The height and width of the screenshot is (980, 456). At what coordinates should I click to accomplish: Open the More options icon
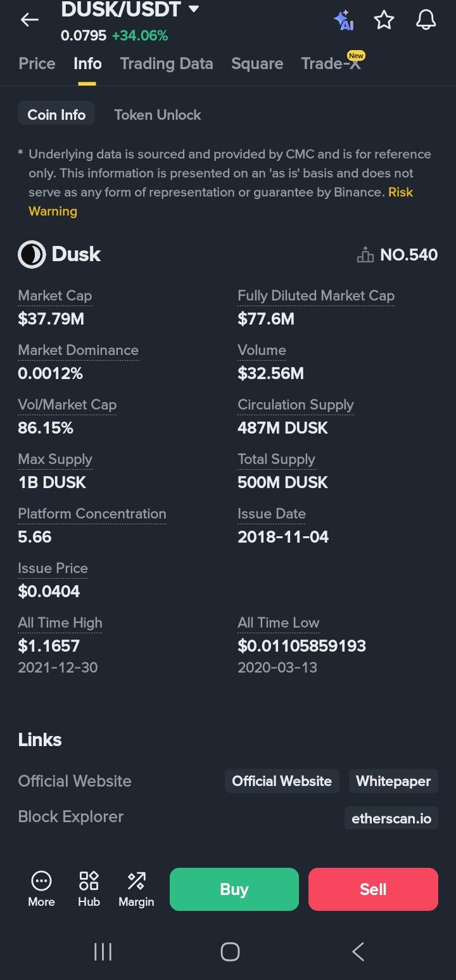[42, 888]
